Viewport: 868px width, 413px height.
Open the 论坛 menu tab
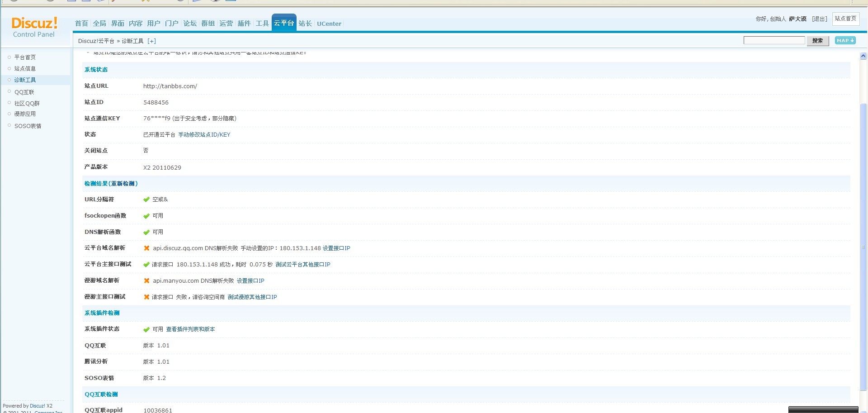pos(190,24)
